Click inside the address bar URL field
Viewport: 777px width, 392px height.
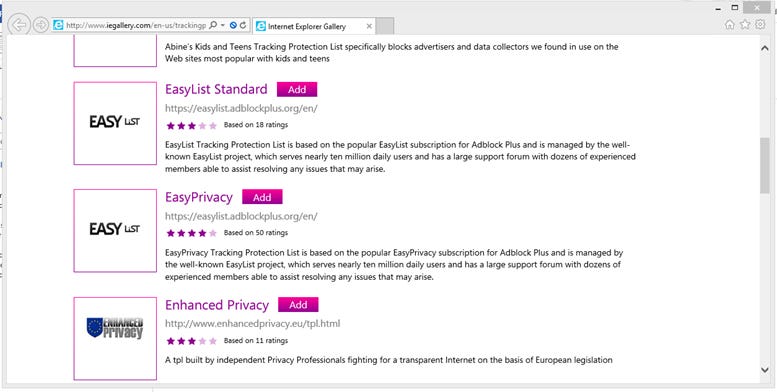pyautogui.click(x=136, y=25)
